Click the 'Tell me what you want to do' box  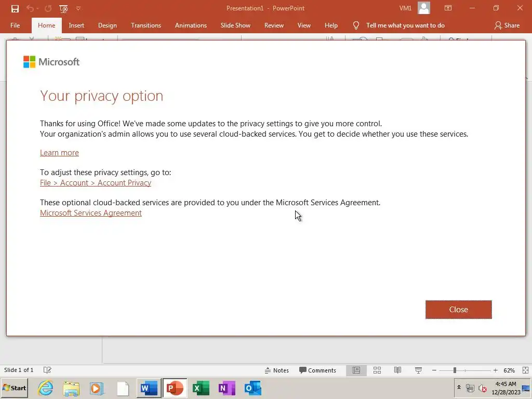[x=405, y=25]
